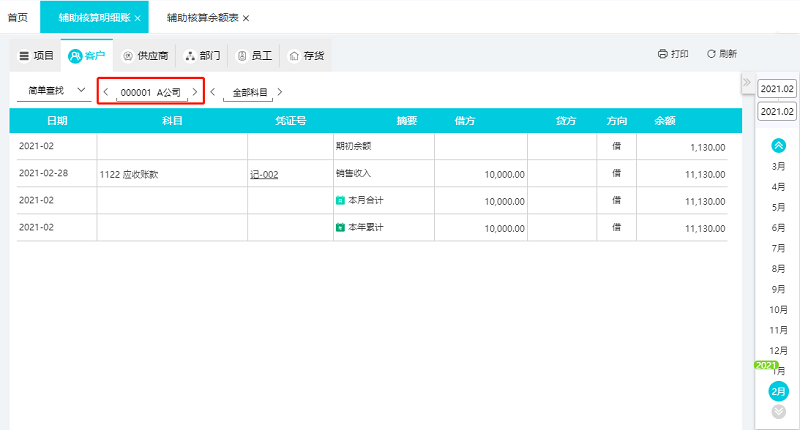This screenshot has width=800, height=430.
Task: Go to next subject after 全部科目
Action: [280, 92]
